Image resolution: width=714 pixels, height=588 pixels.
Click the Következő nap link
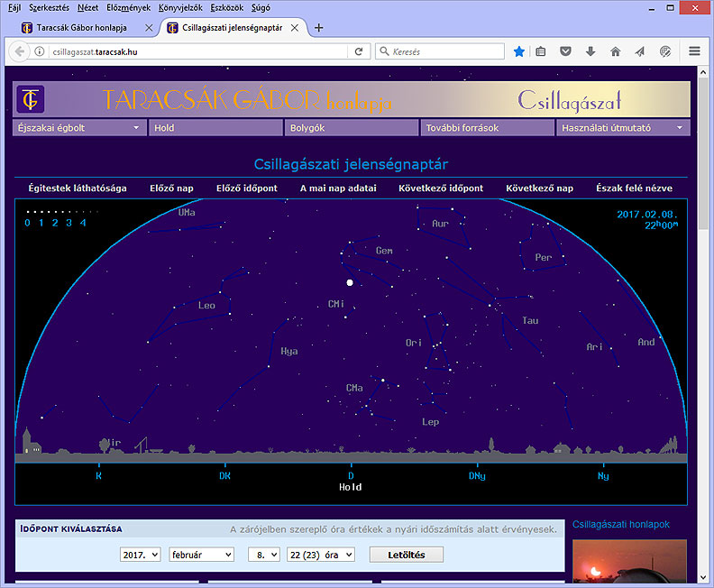coord(539,188)
